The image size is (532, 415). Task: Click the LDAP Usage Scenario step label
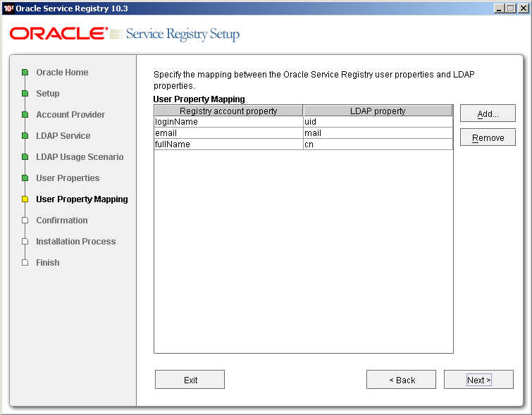(80, 157)
